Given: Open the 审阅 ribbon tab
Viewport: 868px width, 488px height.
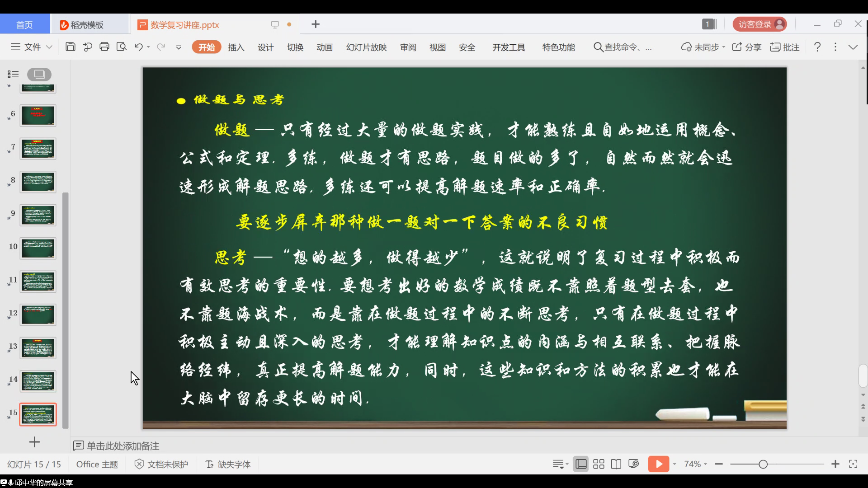Looking at the screenshot, I should click(x=408, y=47).
